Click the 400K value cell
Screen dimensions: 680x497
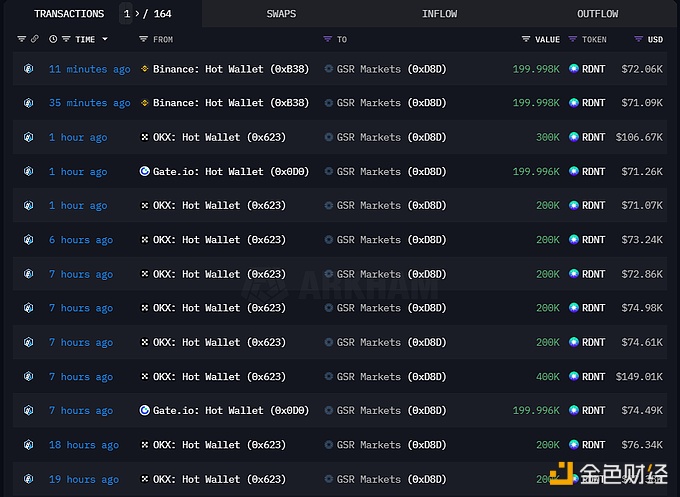click(548, 377)
